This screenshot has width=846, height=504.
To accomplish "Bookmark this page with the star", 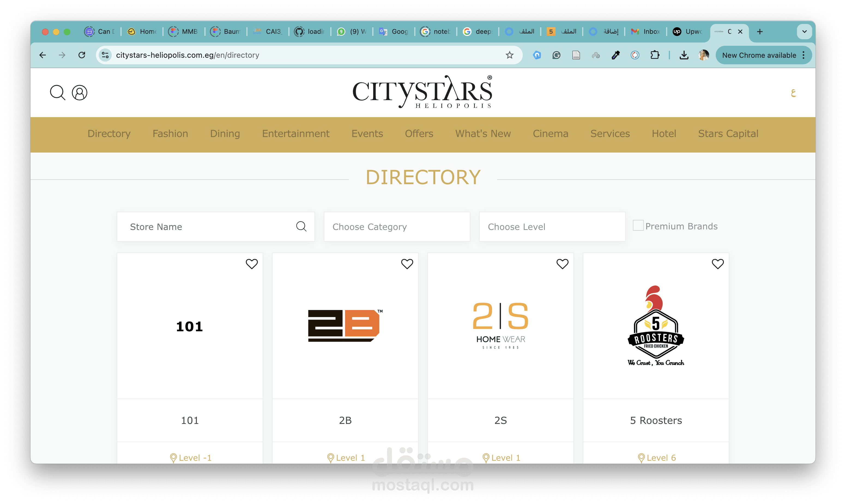I will tap(509, 55).
